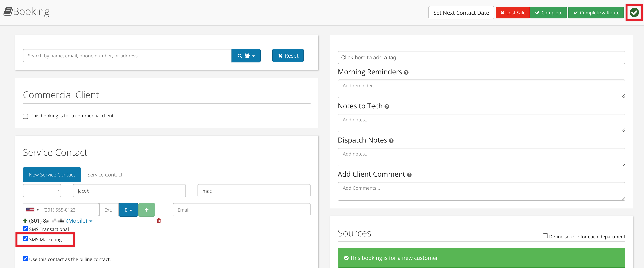Viewport: 644px width, 268px height.
Task: Toggle Define source for each department
Action: click(x=545, y=236)
